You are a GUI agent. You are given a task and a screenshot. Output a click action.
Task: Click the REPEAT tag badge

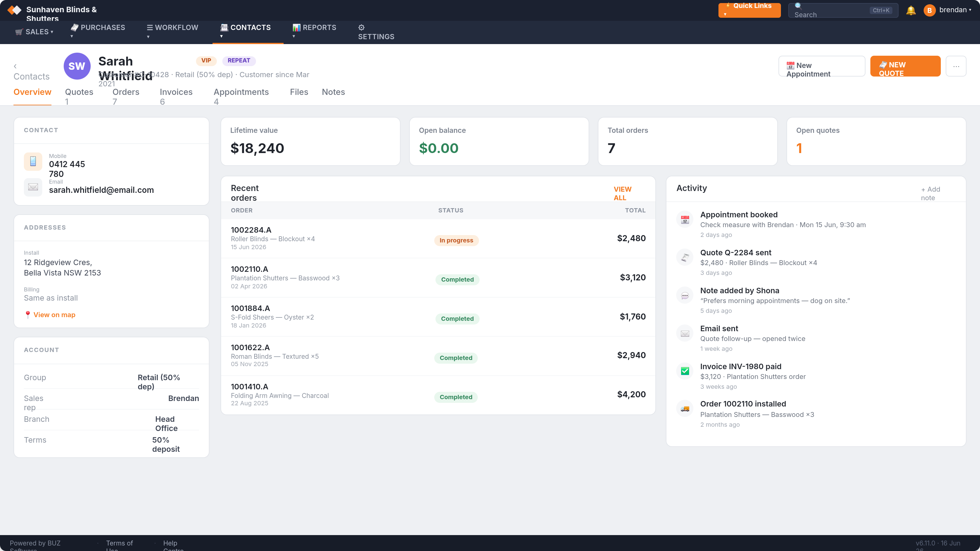tap(239, 61)
